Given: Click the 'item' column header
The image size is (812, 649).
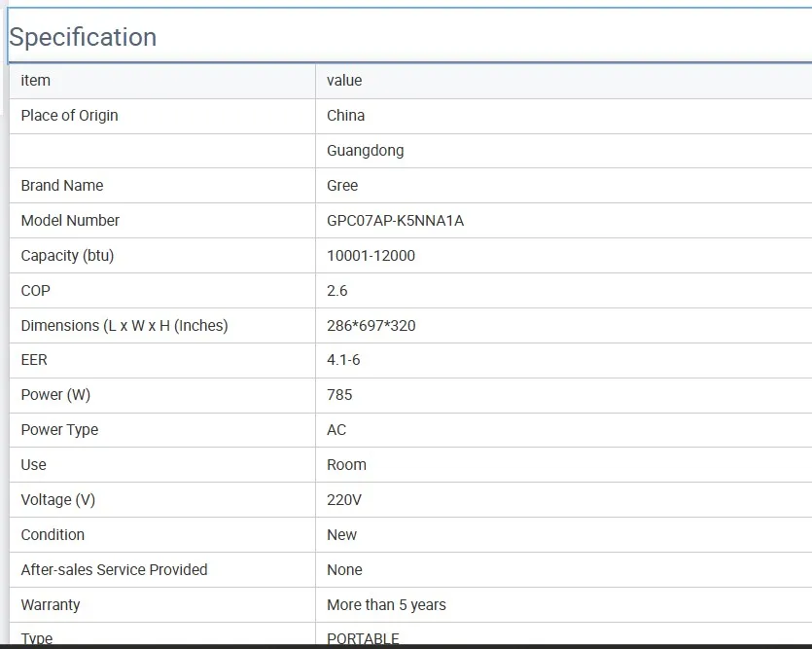Looking at the screenshot, I should [x=35, y=81].
